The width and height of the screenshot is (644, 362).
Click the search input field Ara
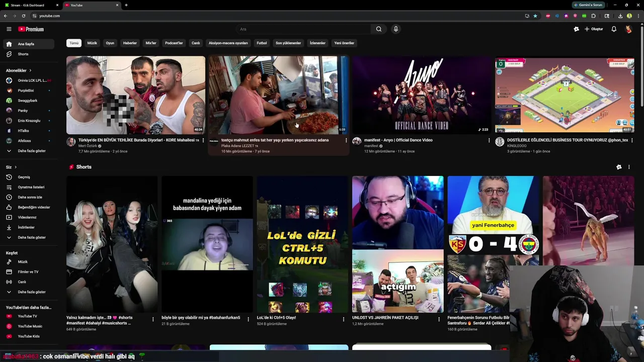coord(303,29)
